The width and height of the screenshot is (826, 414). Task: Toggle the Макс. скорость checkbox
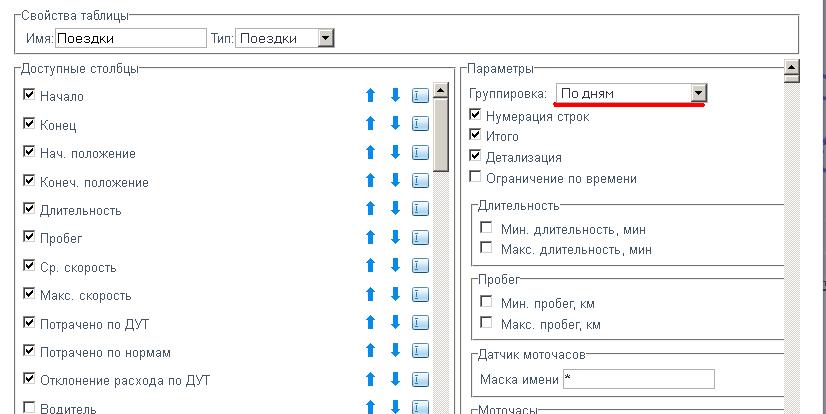point(29,294)
